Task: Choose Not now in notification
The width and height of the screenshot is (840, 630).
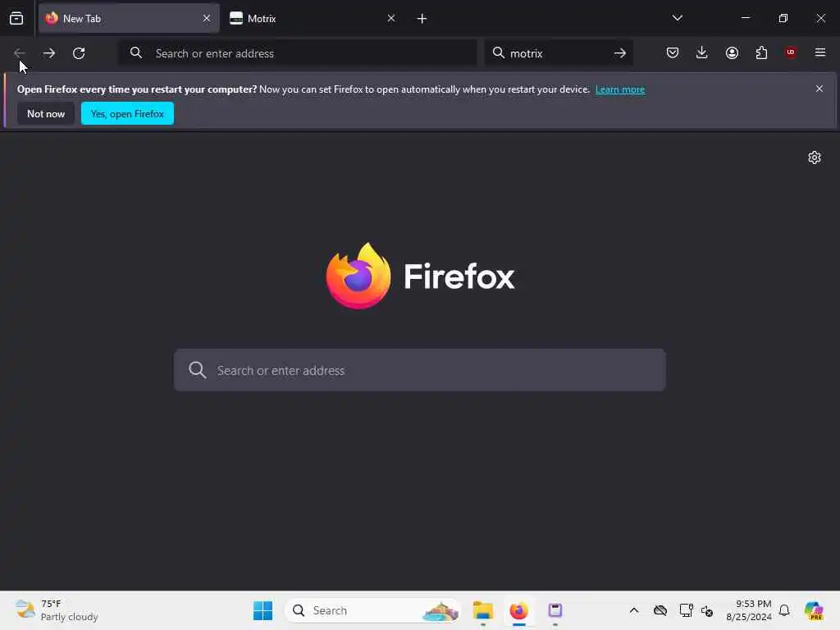Action: [x=46, y=113]
